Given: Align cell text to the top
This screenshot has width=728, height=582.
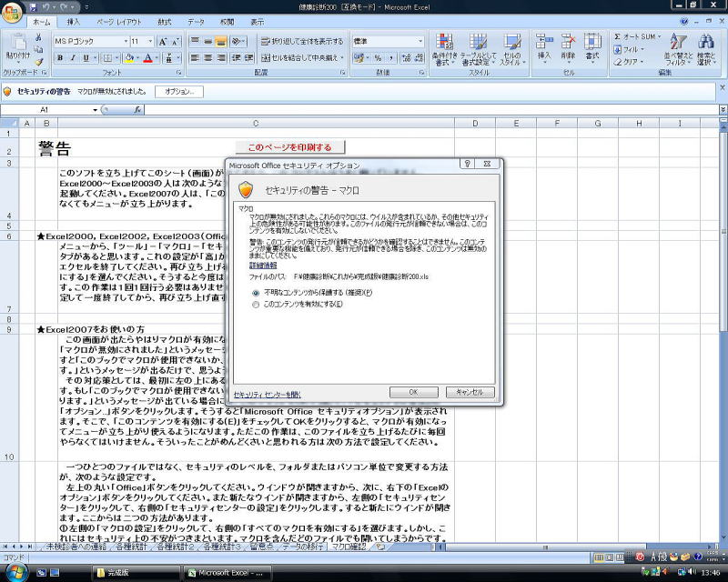Looking at the screenshot, I should [195, 41].
